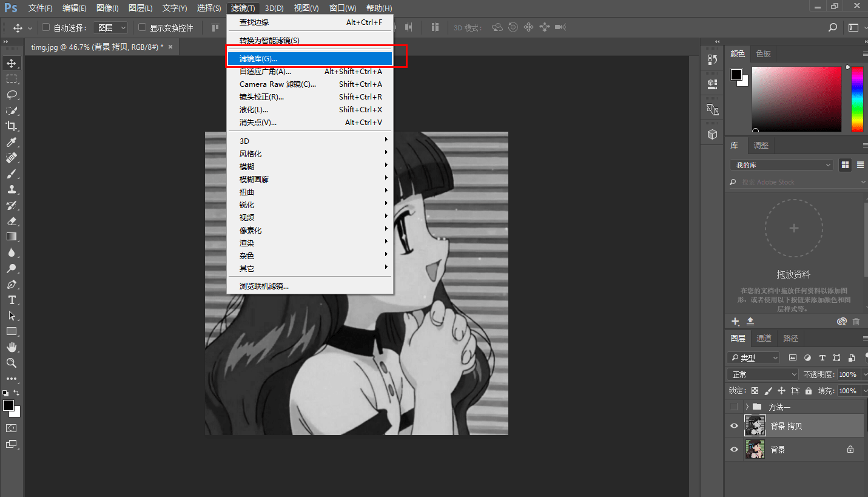Select the History Brush tool
Viewport: 868px width, 497px height.
click(x=12, y=205)
